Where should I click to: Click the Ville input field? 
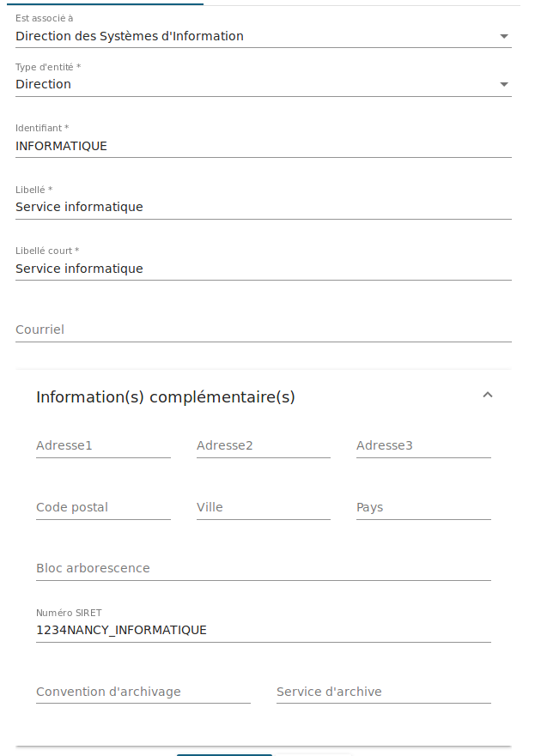pyautogui.click(x=263, y=508)
